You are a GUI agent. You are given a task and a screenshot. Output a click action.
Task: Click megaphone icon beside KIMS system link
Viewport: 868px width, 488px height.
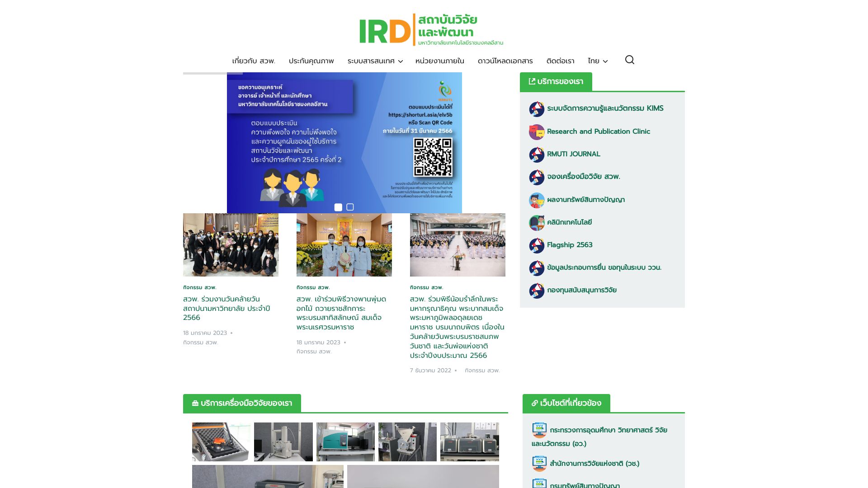point(537,109)
